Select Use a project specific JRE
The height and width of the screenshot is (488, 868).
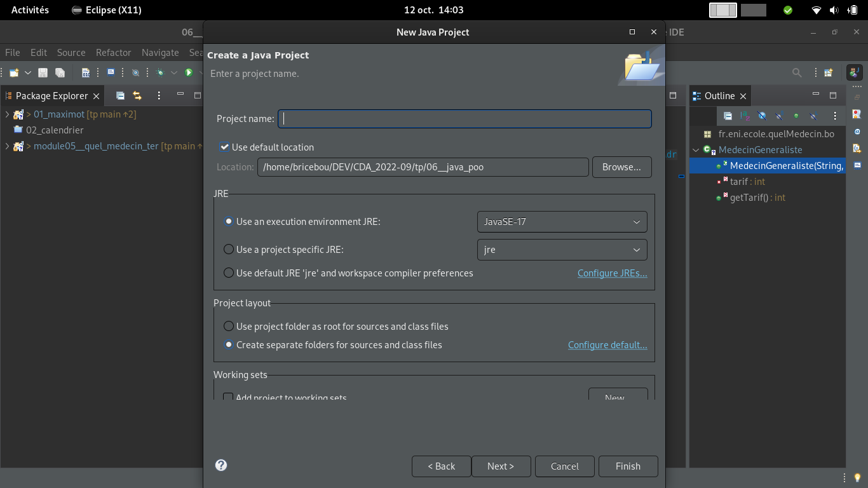coord(229,250)
